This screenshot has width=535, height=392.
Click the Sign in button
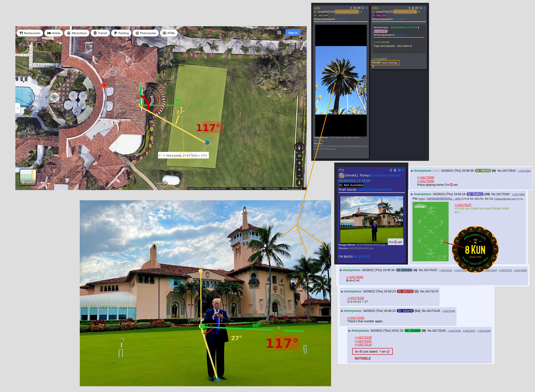click(293, 33)
